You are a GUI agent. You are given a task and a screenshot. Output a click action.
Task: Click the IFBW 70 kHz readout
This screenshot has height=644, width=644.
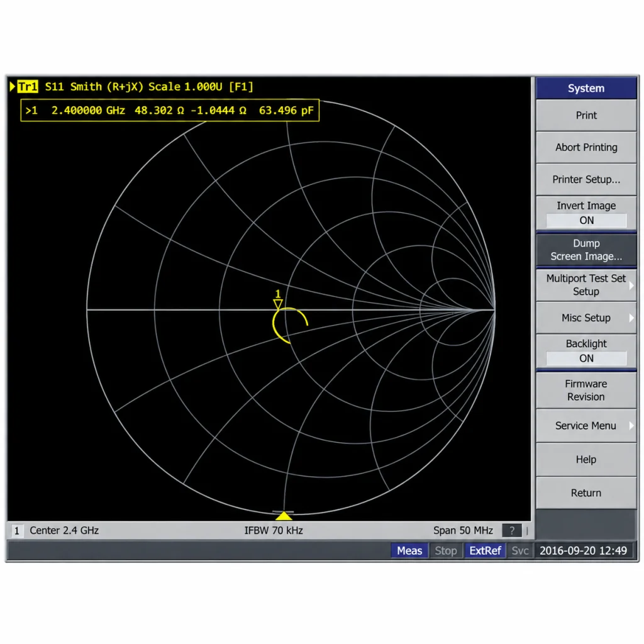pyautogui.click(x=274, y=531)
